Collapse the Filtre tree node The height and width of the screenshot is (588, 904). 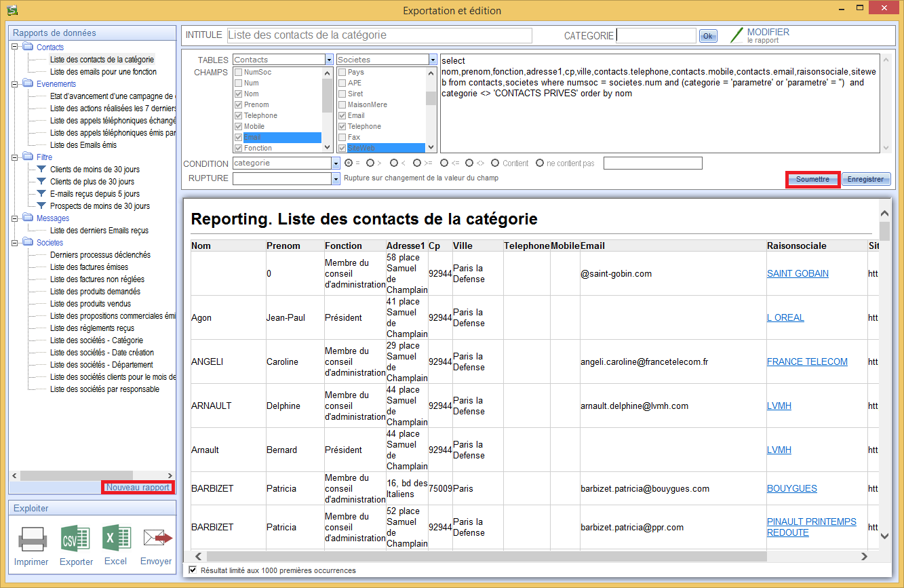(14, 157)
